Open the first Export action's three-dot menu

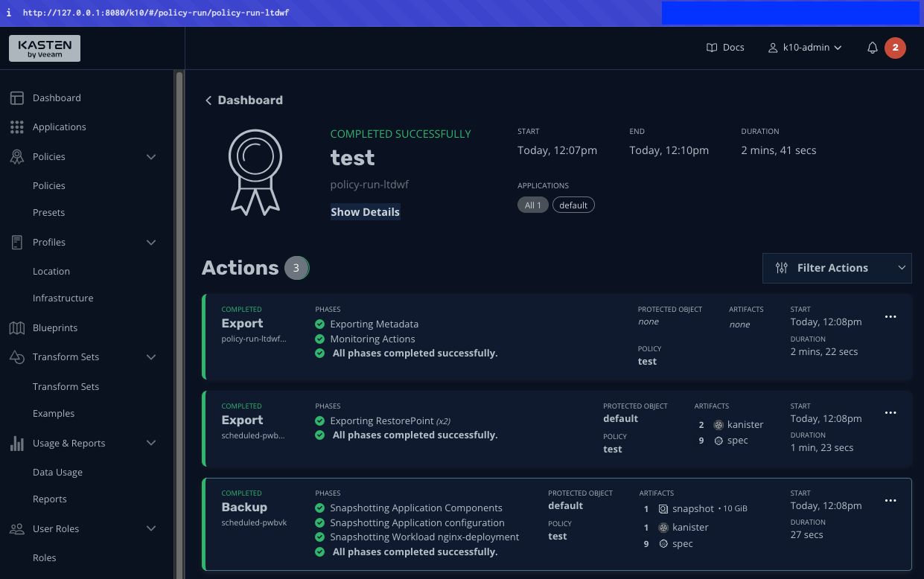[x=890, y=316]
